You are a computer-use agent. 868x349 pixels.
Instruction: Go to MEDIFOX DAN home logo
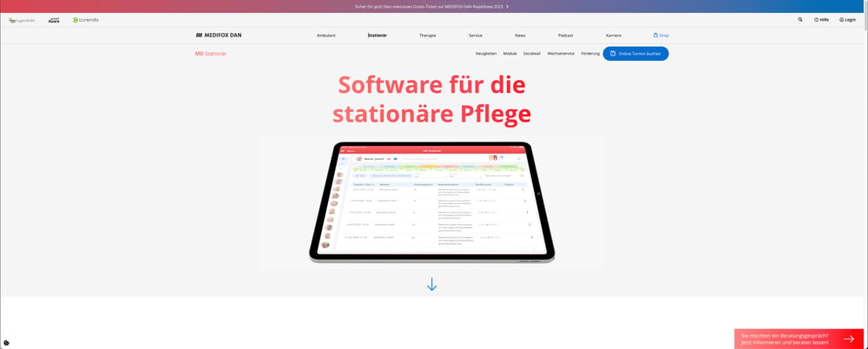tap(219, 35)
